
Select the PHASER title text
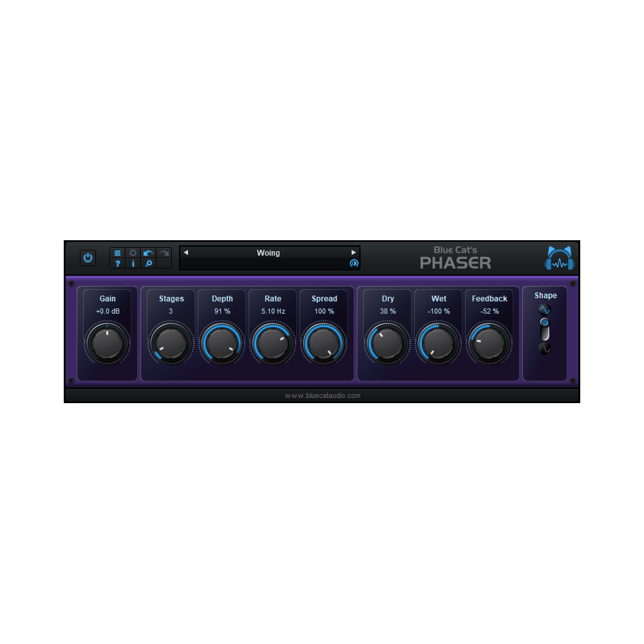(x=455, y=262)
